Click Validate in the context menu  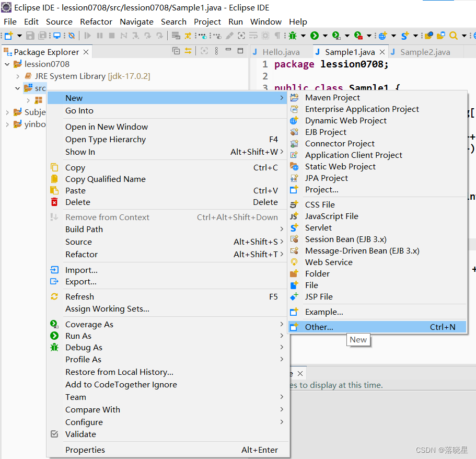click(x=167, y=434)
